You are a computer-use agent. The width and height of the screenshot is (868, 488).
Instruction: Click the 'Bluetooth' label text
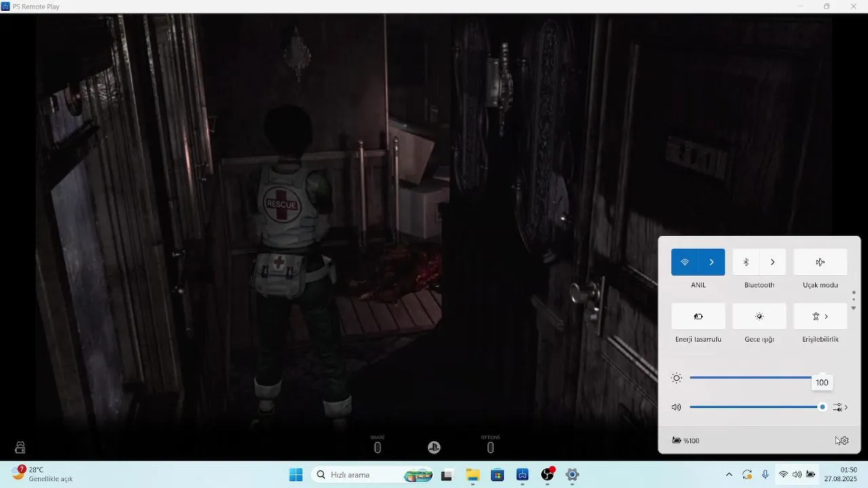tap(759, 285)
